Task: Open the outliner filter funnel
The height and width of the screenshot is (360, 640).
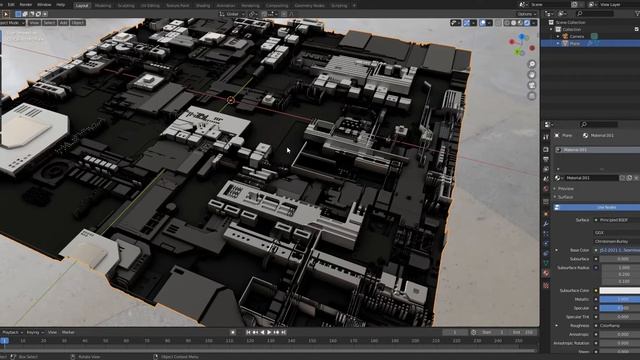Action: pos(637,14)
